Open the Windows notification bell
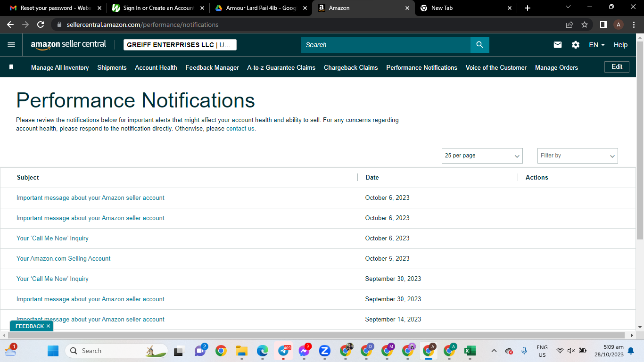Viewport: 644px width, 362px height. point(631,351)
